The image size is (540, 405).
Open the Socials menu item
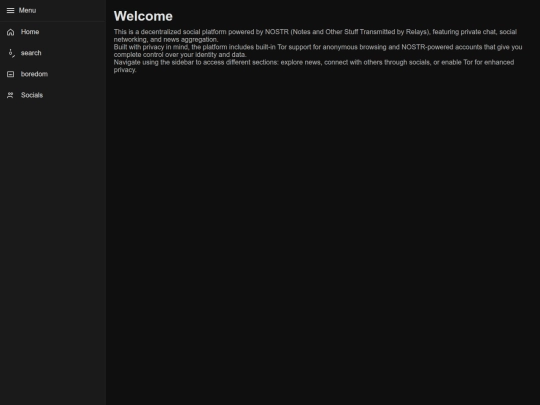pyautogui.click(x=53, y=95)
